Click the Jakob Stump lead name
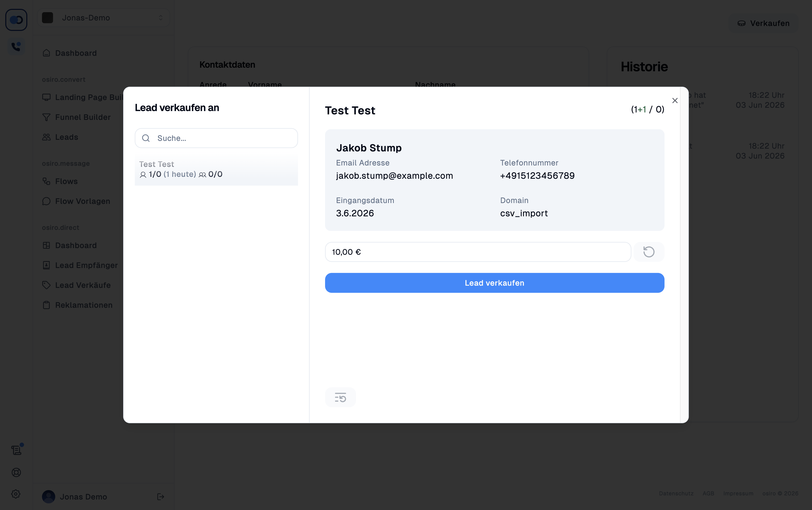 click(368, 148)
